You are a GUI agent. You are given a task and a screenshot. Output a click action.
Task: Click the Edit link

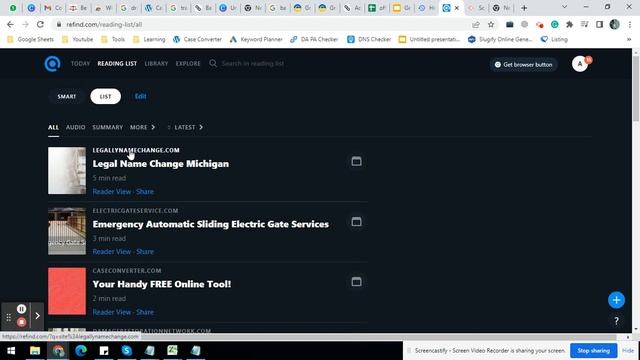140,96
